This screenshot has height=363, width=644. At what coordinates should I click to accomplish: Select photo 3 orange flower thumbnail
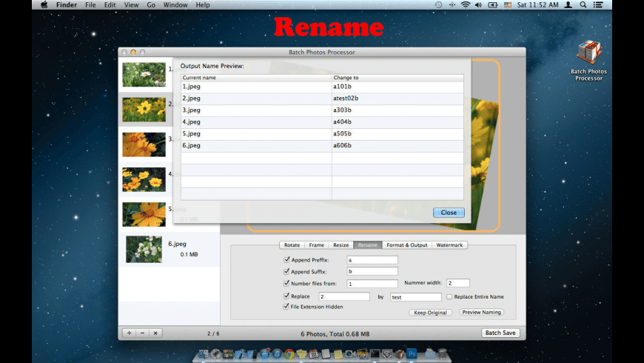144,144
